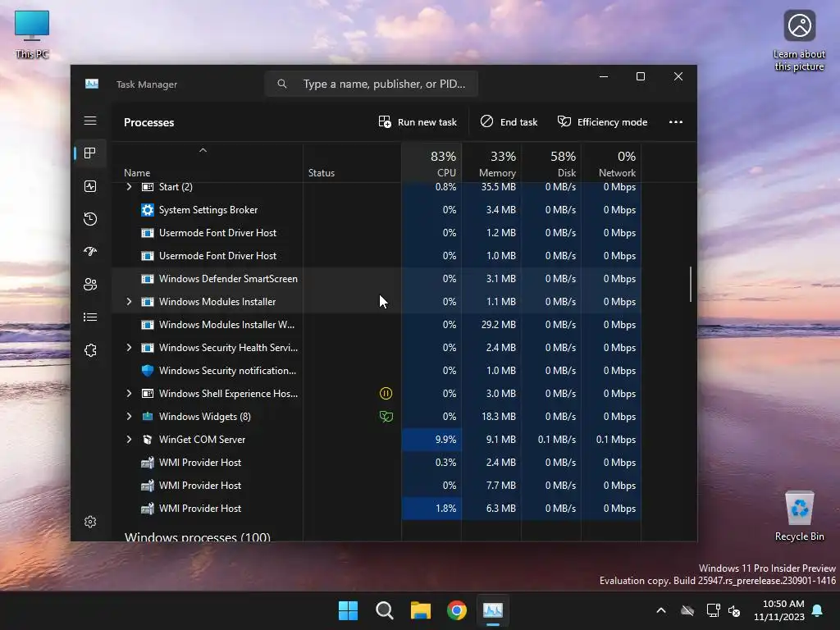Viewport: 840px width, 630px height.
Task: Click the muted volume icon in system tray
Action: tap(734, 610)
